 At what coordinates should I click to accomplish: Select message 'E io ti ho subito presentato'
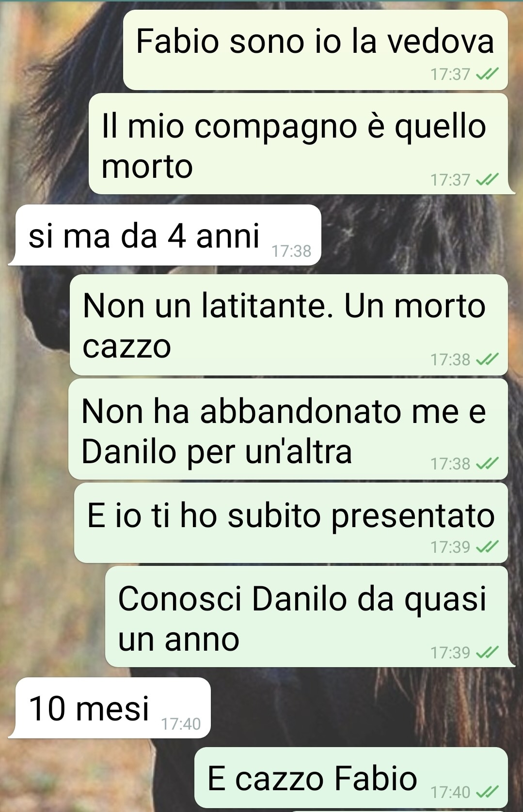coord(291,523)
